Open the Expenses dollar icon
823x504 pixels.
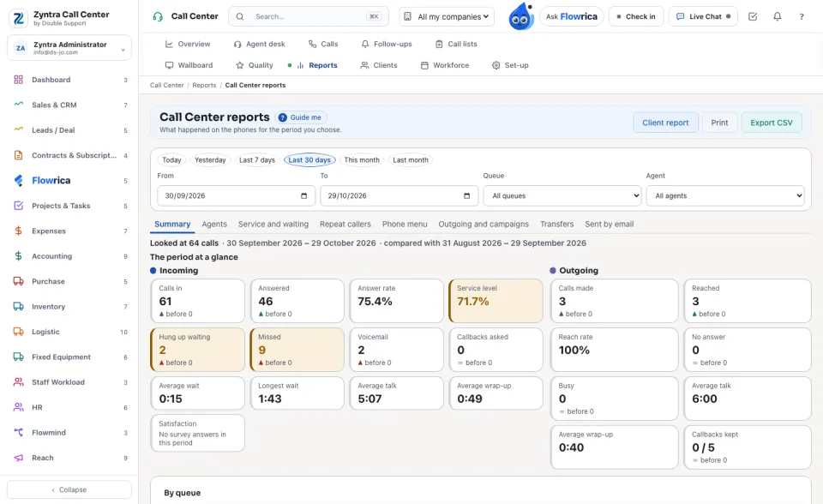click(x=18, y=231)
